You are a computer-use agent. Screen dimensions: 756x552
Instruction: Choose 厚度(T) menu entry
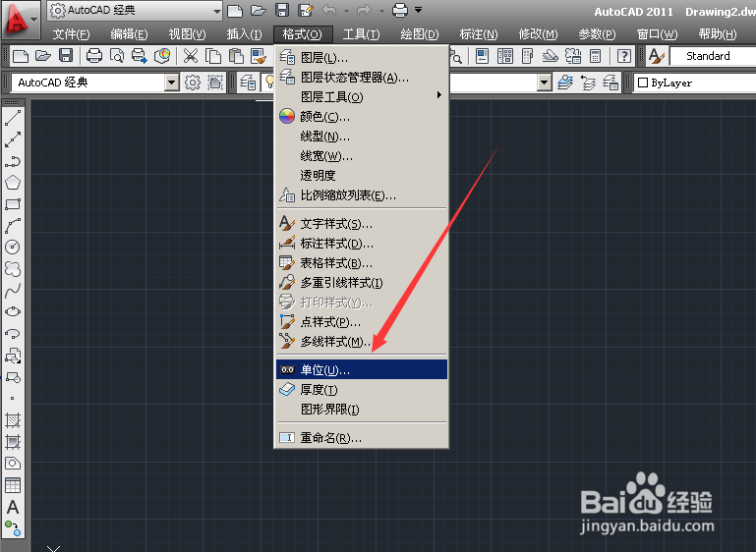361,389
